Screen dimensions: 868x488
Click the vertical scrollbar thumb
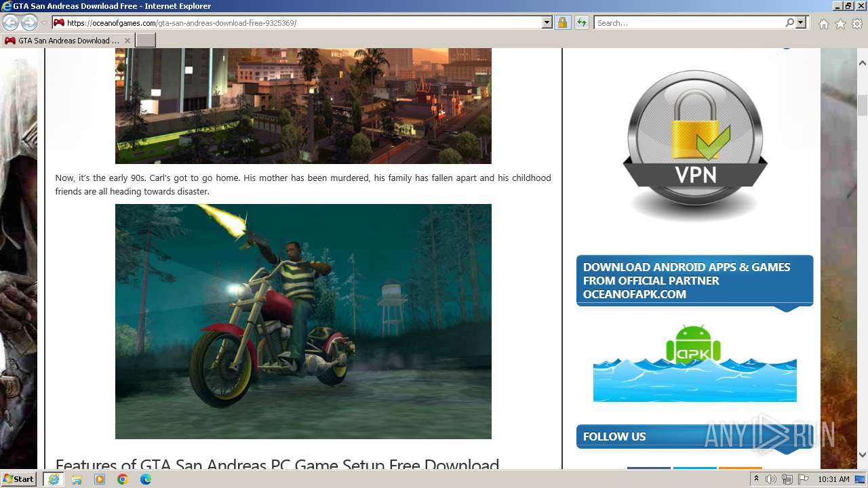pyautogui.click(x=862, y=105)
